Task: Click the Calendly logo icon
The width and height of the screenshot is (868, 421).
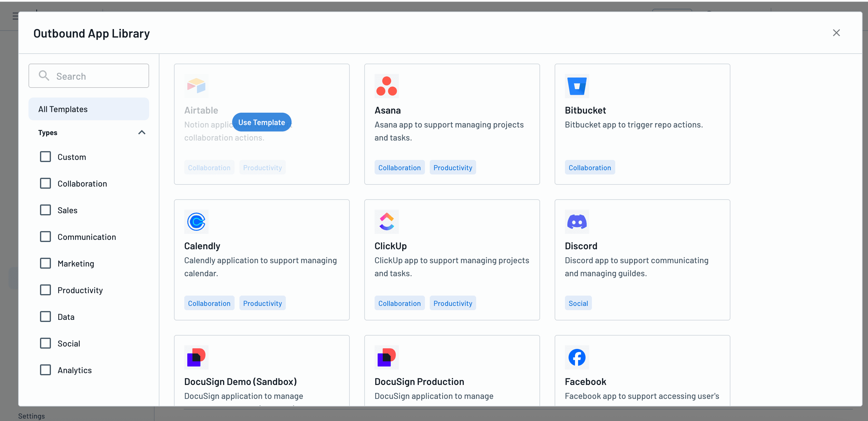Action: [196, 222]
